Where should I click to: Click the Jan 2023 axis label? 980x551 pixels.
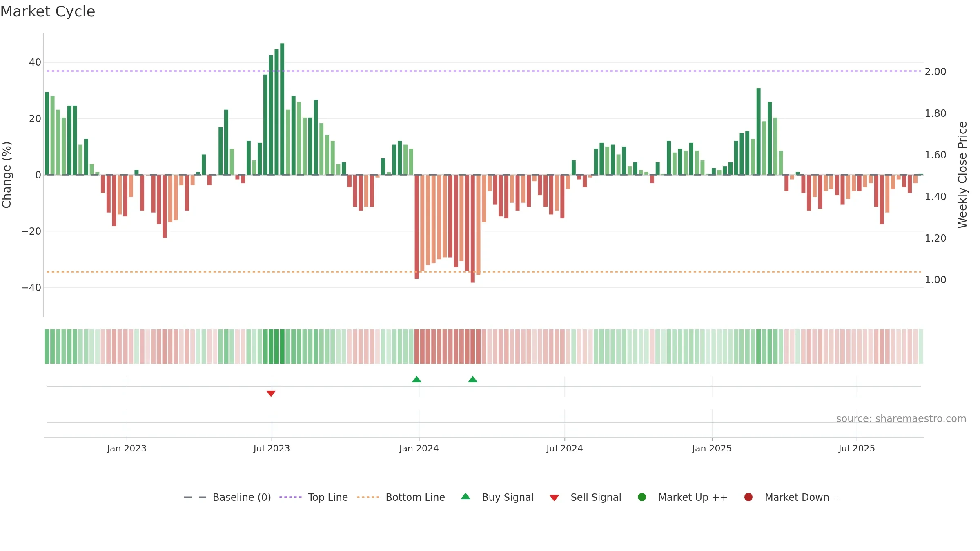(127, 448)
